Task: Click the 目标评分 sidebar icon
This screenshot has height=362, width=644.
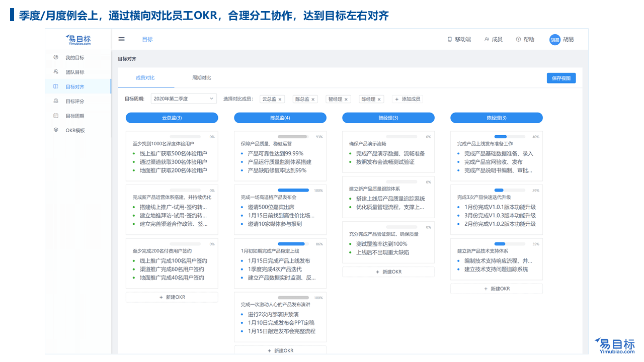Action: click(x=56, y=101)
